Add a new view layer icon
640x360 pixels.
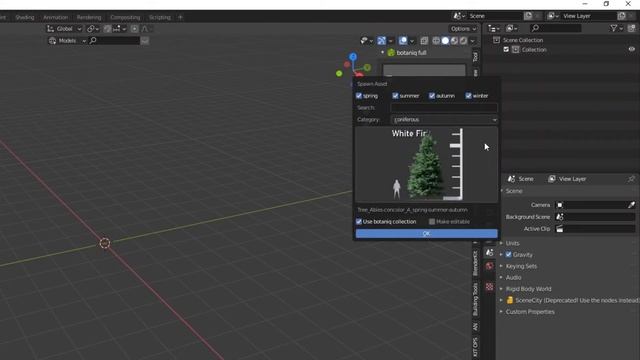622,16
